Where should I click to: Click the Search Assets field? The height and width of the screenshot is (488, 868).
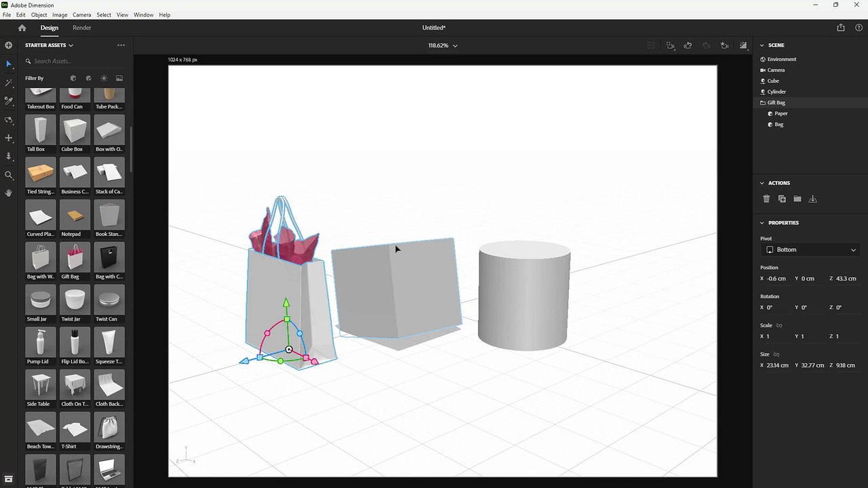pos(75,61)
